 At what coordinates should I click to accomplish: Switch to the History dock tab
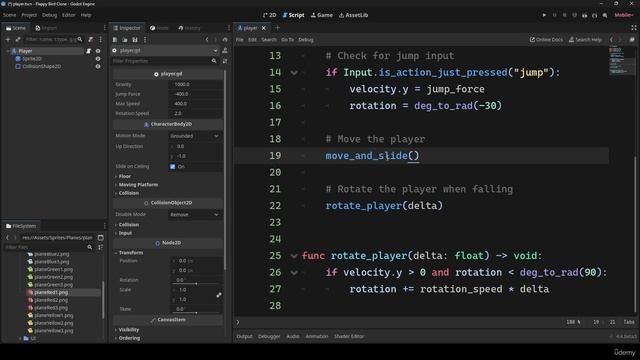[x=189, y=28]
